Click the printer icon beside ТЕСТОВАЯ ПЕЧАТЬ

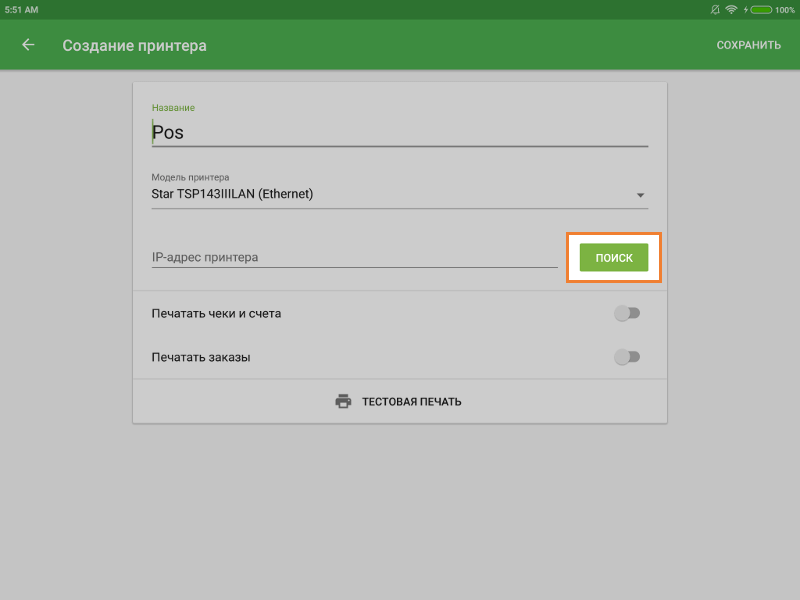pyautogui.click(x=343, y=402)
